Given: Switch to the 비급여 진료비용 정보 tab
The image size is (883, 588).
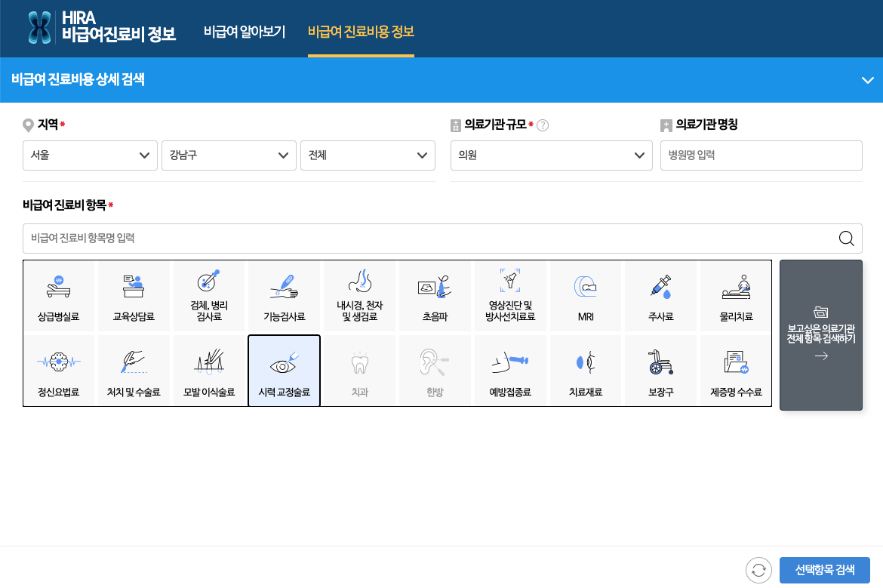Looking at the screenshot, I should pos(361,32).
